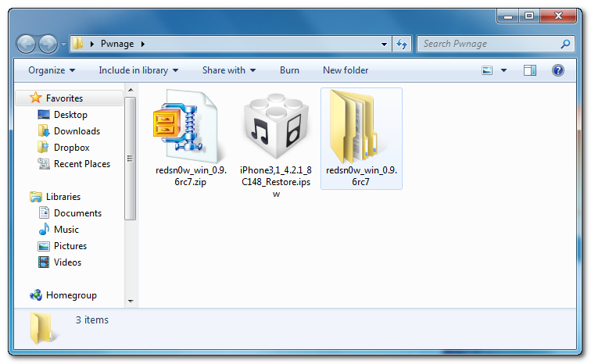
Task: Open the Pictures library
Action: (70, 246)
